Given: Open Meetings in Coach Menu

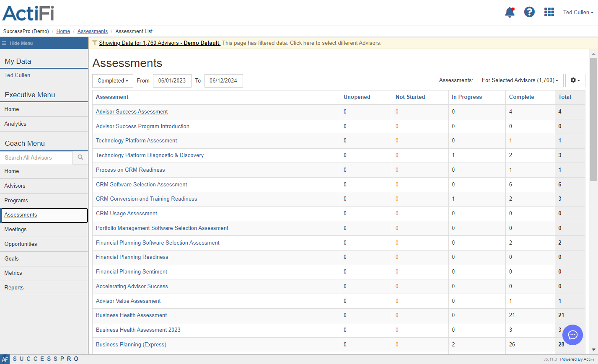Looking at the screenshot, I should (44, 230).
